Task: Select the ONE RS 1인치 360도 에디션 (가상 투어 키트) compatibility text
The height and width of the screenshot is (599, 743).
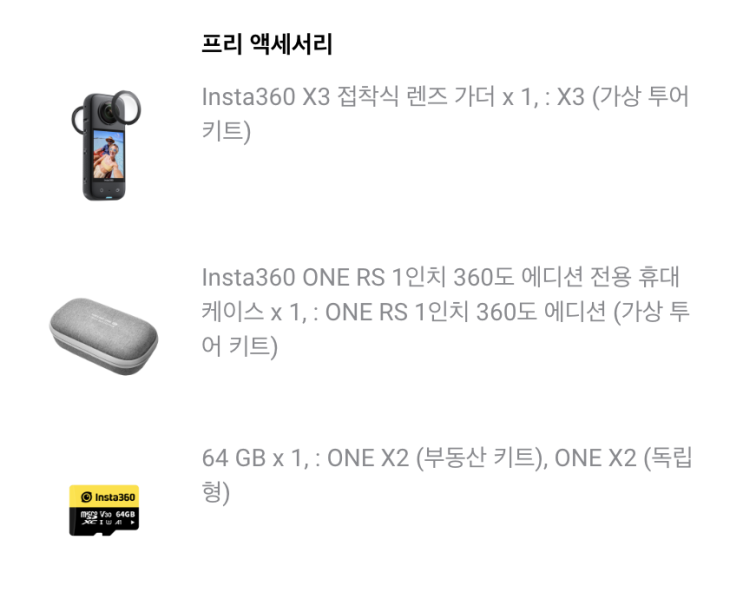Action: [445, 329]
